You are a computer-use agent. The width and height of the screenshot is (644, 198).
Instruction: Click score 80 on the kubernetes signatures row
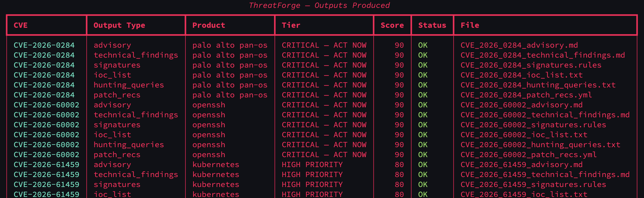click(399, 185)
